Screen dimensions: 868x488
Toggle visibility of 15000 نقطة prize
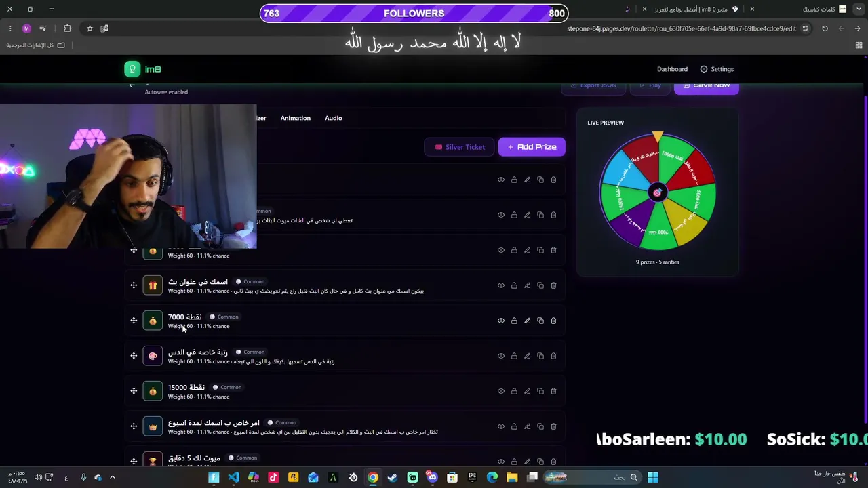(x=501, y=391)
